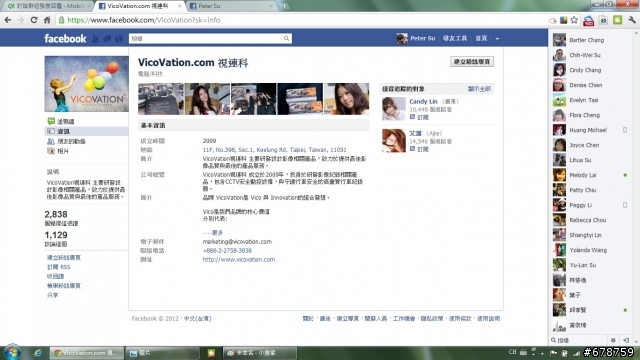The height and width of the screenshot is (360, 640).
Task: Bookmark this page with star icon
Action: [574, 20]
